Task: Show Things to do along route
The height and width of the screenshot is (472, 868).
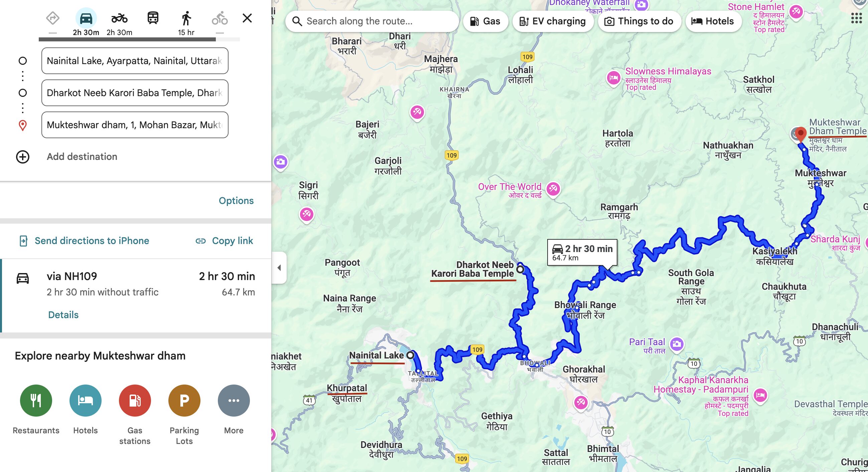Action: [639, 21]
